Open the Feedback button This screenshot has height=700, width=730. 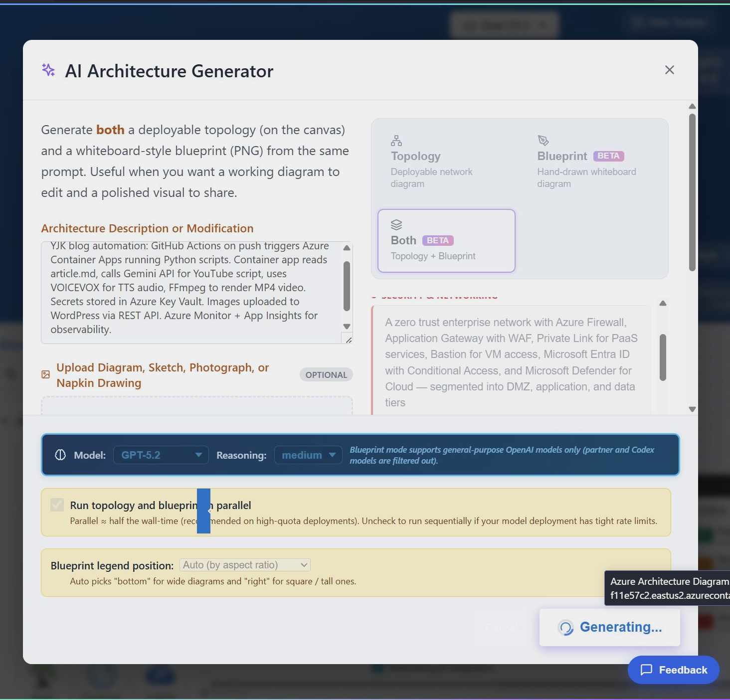click(x=673, y=670)
